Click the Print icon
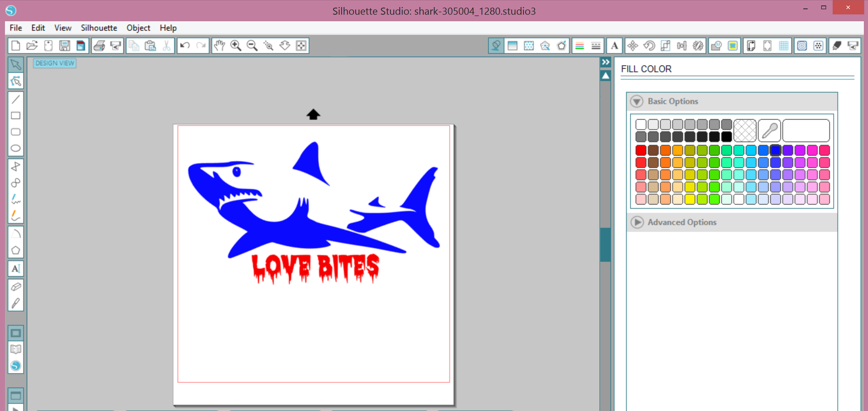 99,45
